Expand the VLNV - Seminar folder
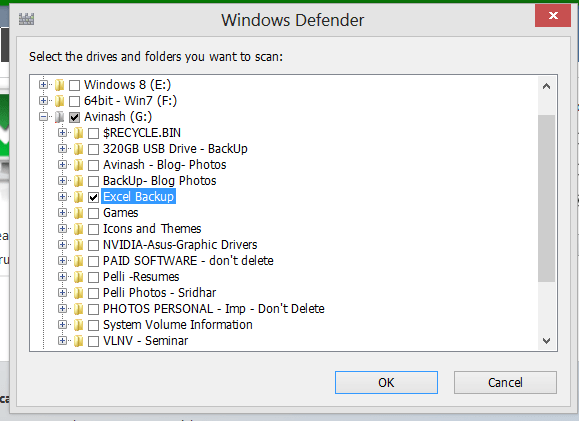The width and height of the screenshot is (579, 421). pos(62,340)
